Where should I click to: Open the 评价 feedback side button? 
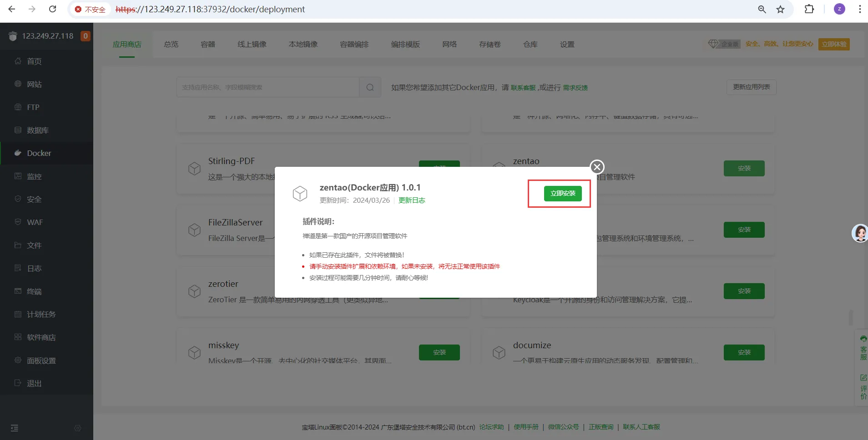coord(863,387)
